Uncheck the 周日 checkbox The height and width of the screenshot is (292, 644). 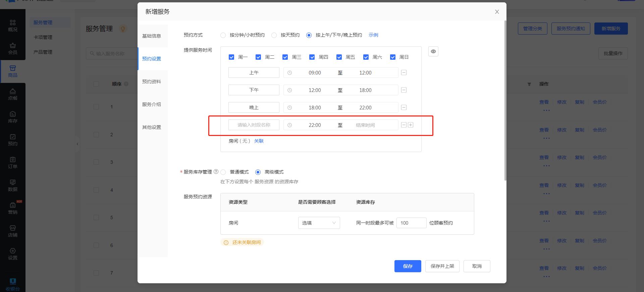393,57
